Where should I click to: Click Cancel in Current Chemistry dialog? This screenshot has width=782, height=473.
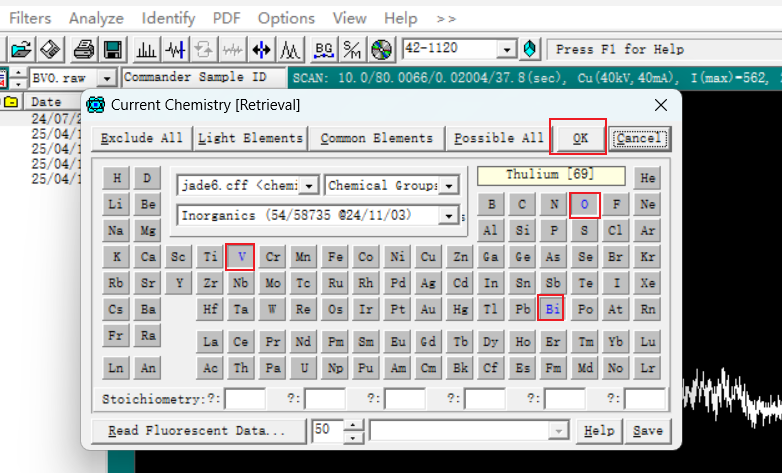coord(639,138)
